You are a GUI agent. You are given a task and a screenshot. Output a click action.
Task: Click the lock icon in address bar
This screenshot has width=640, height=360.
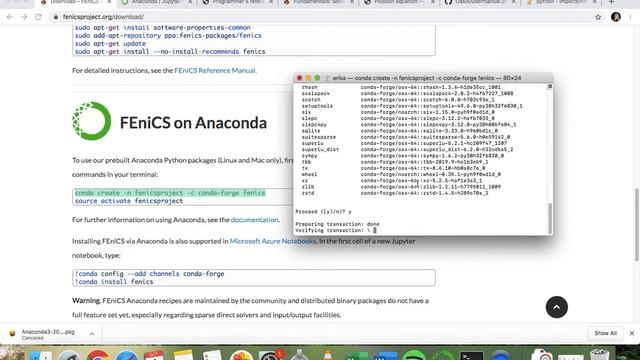click(x=56, y=17)
